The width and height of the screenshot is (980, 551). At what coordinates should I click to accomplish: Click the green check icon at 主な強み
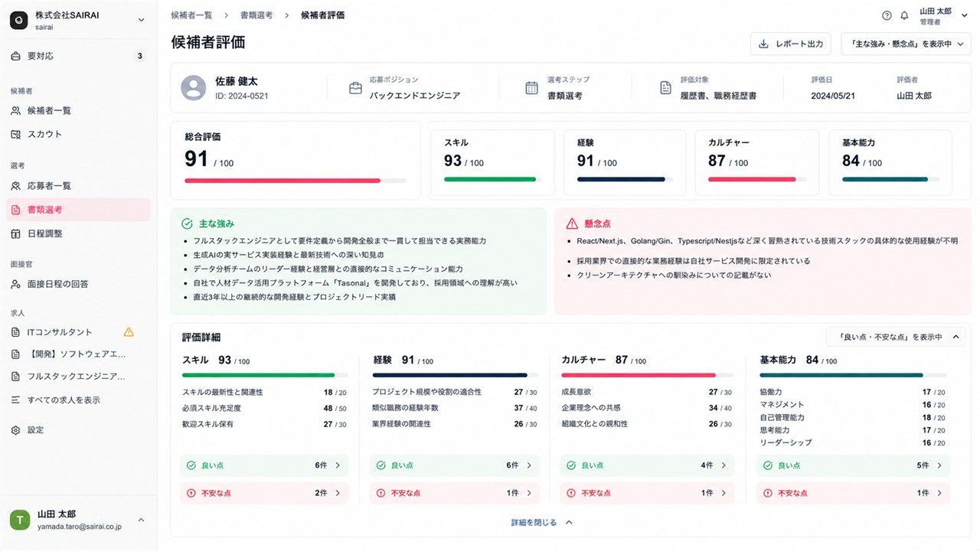(x=187, y=224)
